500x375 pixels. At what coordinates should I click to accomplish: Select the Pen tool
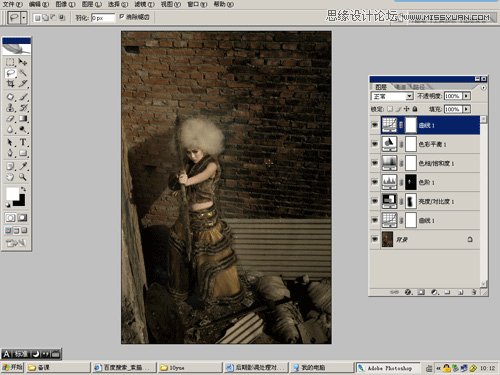(x=10, y=153)
